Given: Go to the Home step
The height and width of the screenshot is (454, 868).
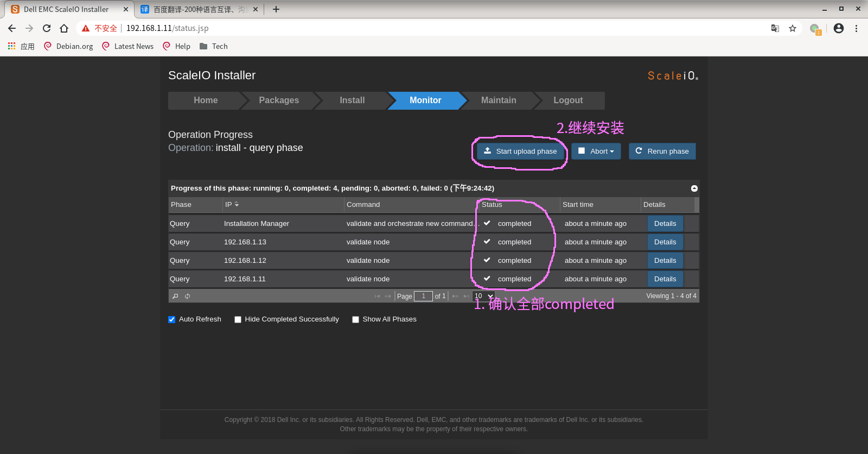Looking at the screenshot, I should 206,100.
